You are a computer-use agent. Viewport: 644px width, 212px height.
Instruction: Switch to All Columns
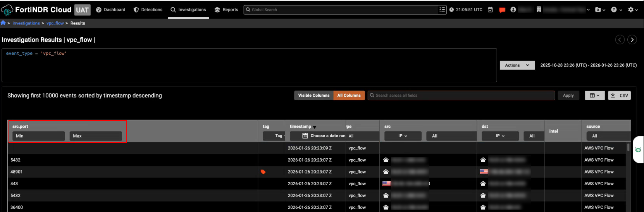pos(349,96)
